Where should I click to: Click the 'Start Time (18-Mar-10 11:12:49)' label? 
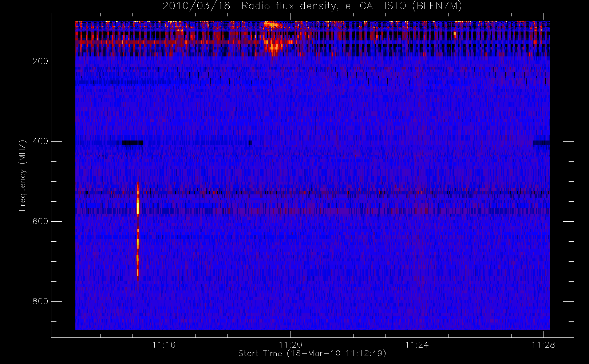312,353
